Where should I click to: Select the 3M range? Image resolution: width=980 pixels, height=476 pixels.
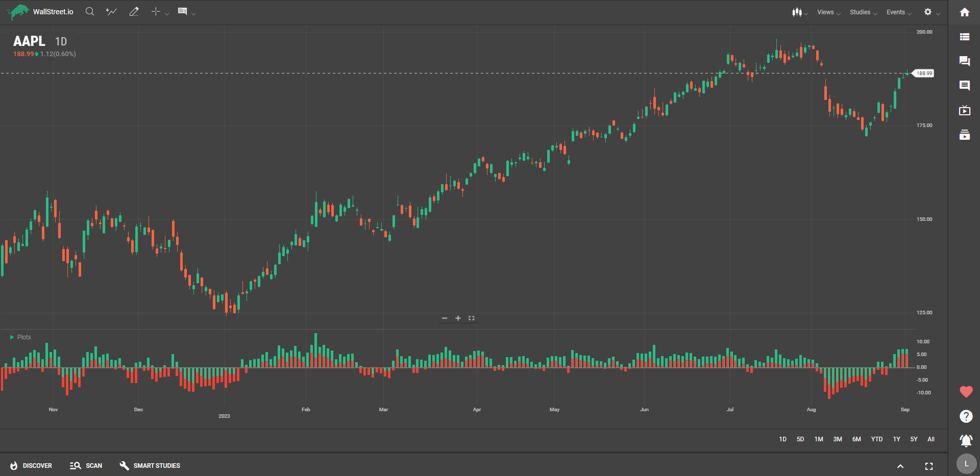click(838, 439)
